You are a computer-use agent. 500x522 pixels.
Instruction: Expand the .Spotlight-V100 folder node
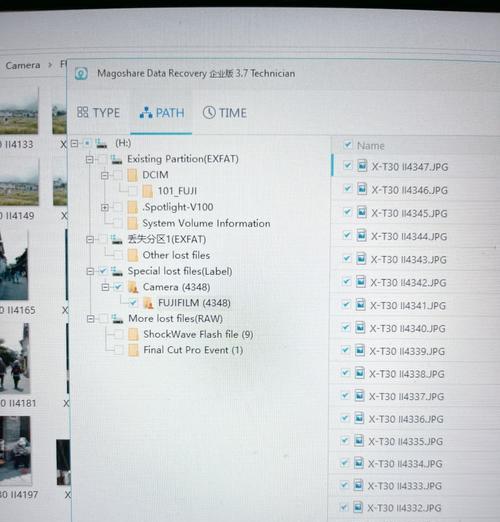pyautogui.click(x=105, y=207)
